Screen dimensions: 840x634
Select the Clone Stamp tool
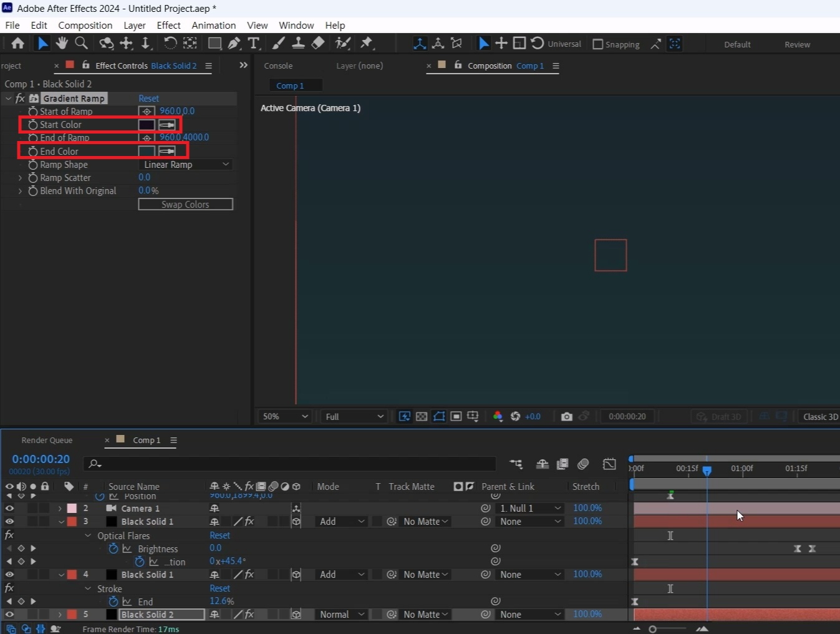tap(298, 43)
